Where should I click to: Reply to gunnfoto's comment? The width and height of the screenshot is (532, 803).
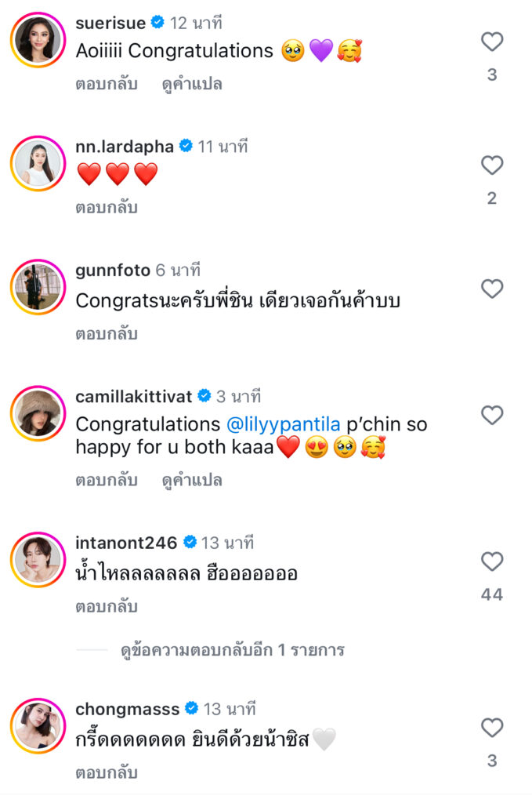[x=107, y=333]
